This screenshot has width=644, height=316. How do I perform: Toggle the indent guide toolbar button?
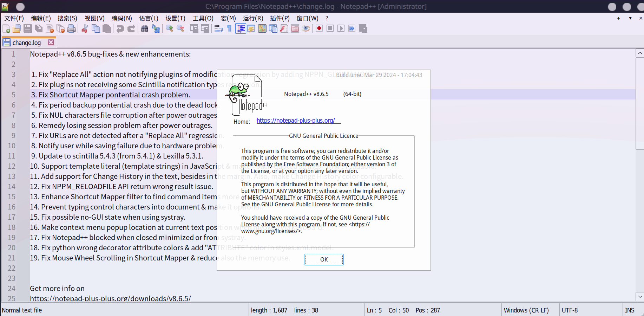241,28
